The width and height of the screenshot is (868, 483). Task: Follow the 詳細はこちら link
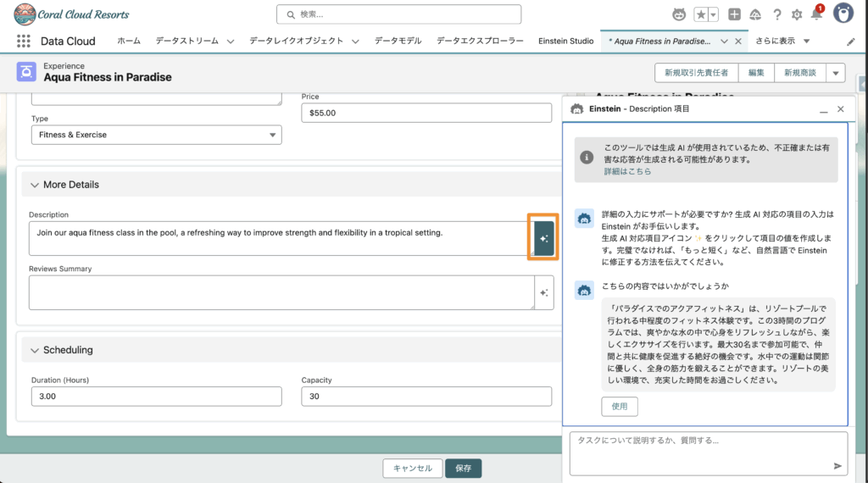click(x=627, y=171)
